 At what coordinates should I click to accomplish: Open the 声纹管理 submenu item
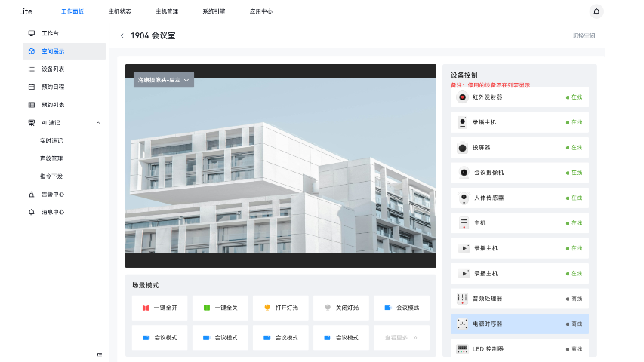tap(51, 158)
